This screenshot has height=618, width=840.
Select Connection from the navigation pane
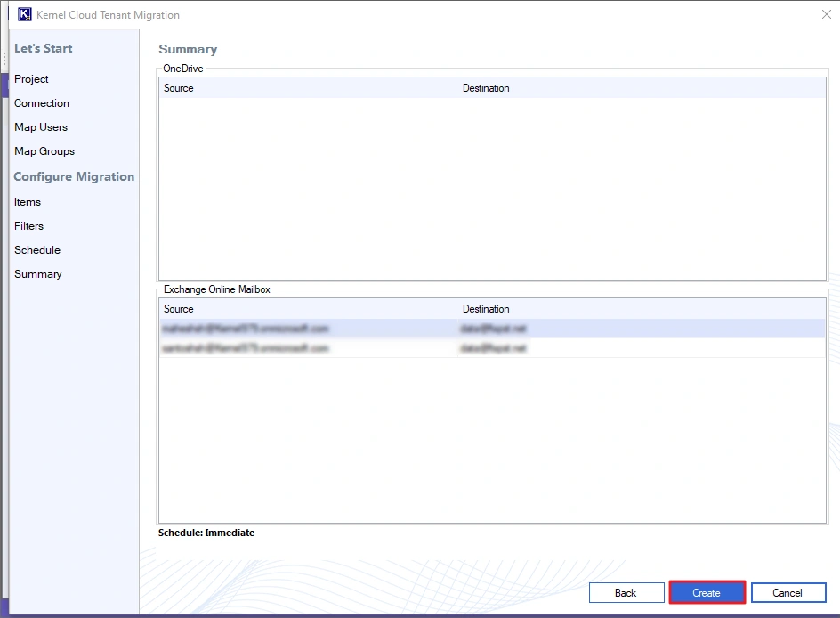tap(42, 103)
